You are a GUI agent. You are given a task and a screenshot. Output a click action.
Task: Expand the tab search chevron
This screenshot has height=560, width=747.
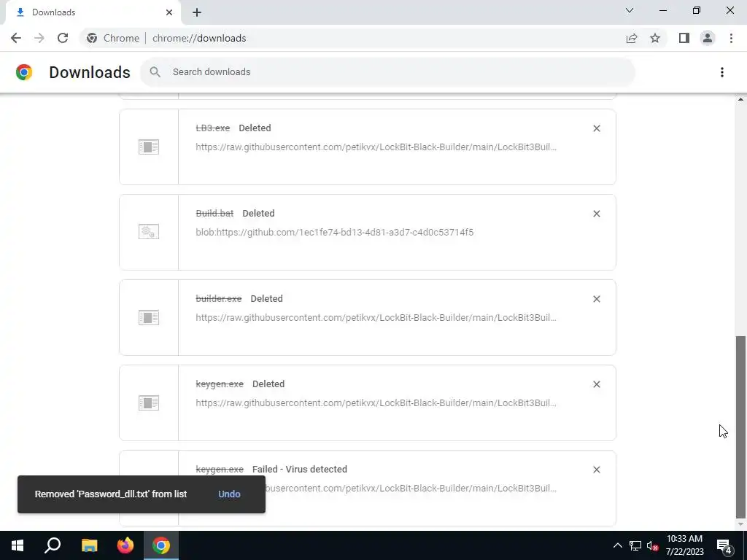(x=630, y=10)
